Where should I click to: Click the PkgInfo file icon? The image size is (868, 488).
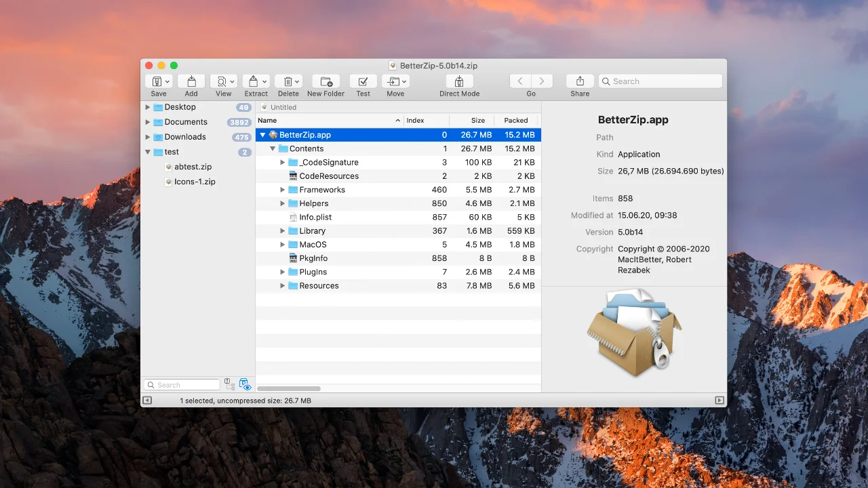[x=293, y=258]
